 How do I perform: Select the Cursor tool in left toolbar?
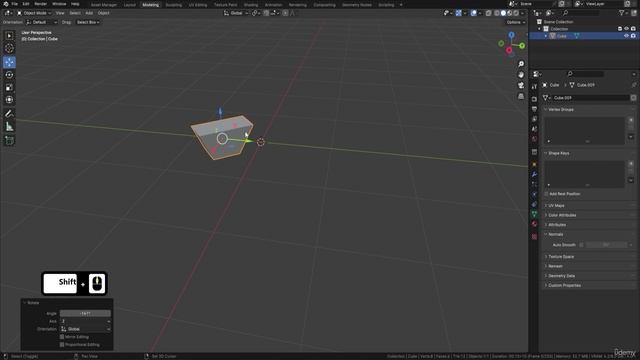[9, 49]
